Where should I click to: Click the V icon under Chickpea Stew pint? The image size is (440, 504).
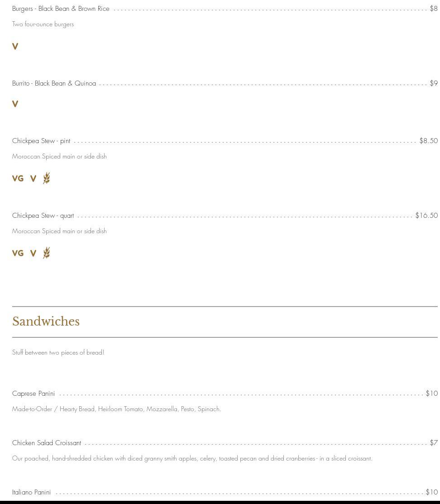tap(33, 178)
